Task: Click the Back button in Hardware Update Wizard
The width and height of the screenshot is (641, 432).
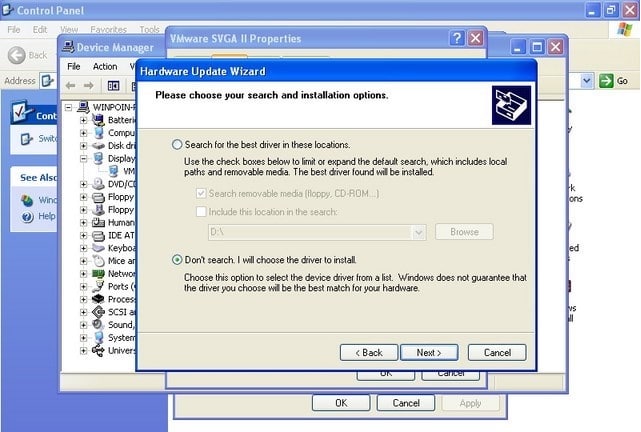Action: 369,352
